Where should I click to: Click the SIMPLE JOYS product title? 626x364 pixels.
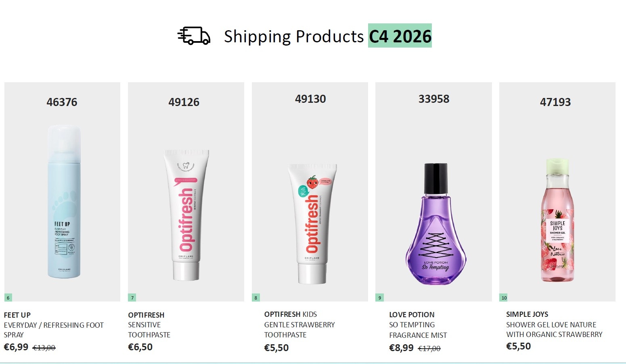[x=527, y=314]
